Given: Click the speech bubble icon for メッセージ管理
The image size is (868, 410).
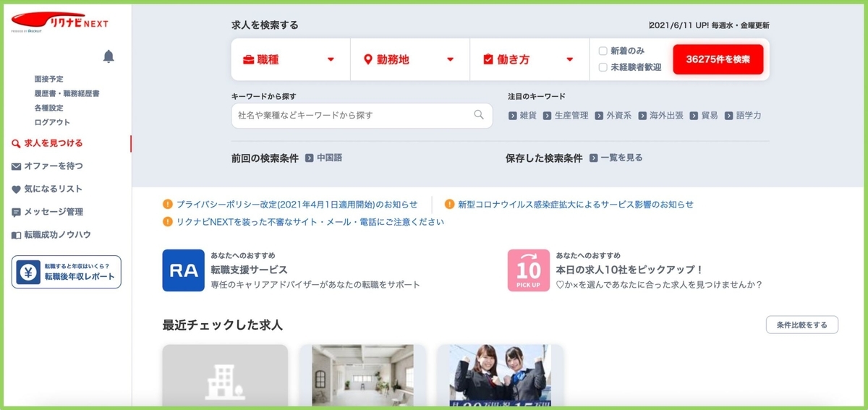Looking at the screenshot, I should pos(17,213).
